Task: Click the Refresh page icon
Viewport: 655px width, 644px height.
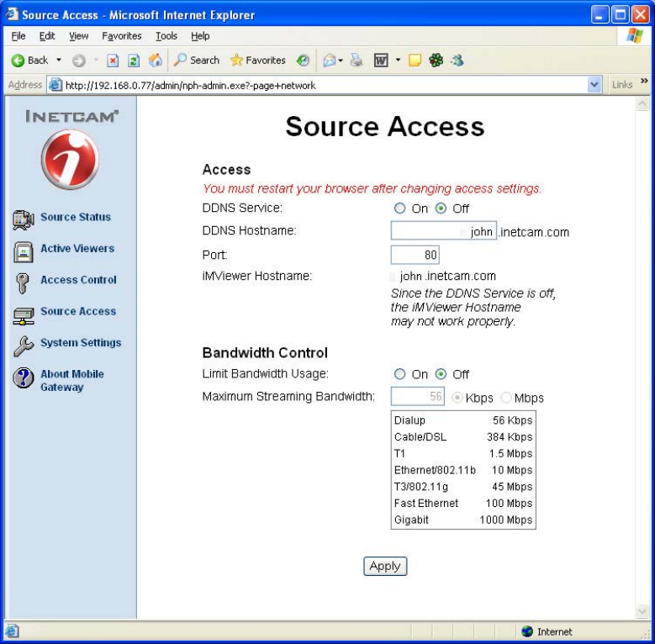Action: pos(134,61)
